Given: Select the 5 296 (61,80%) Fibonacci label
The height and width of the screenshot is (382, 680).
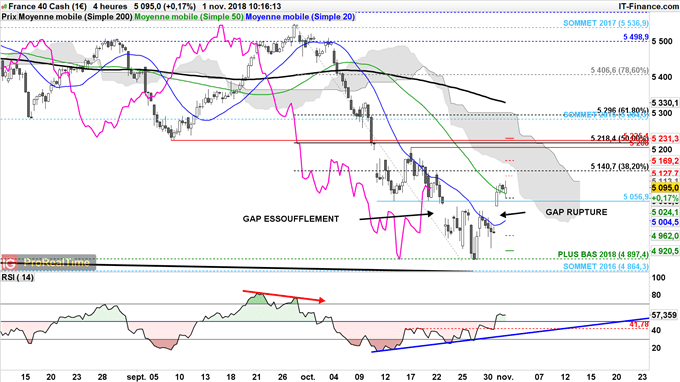Looking at the screenshot, I should [623, 110].
